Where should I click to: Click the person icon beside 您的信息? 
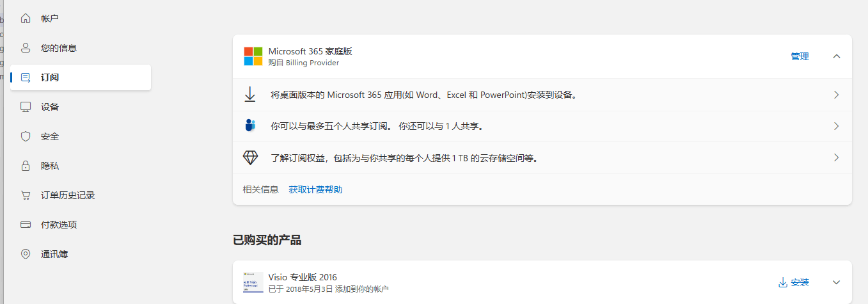[x=26, y=48]
